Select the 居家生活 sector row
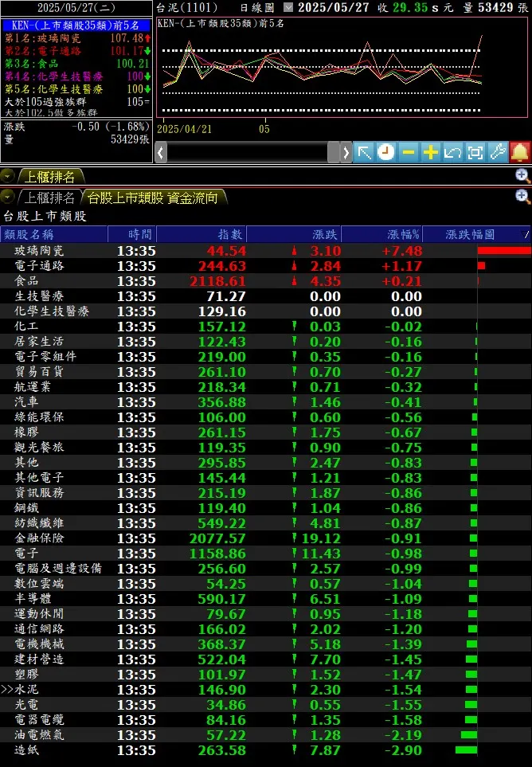This screenshot has width=532, height=767. tap(266, 342)
